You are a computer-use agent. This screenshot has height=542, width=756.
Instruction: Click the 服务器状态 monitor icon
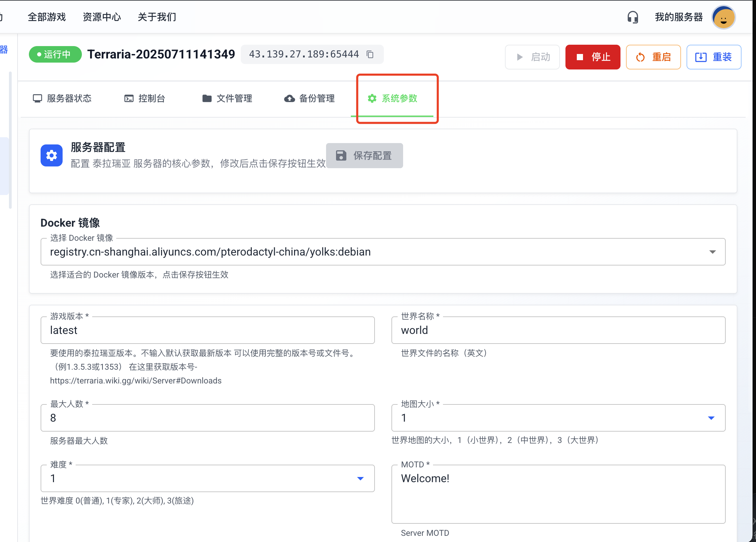tap(37, 98)
